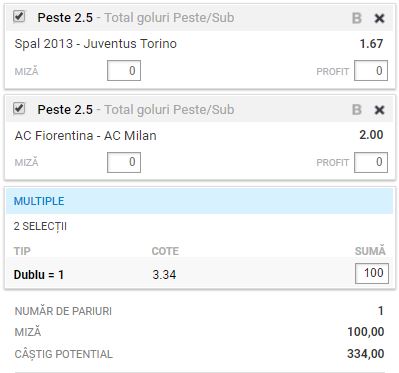
Task: Click the Sumă field showing 100
Action: click(372, 273)
